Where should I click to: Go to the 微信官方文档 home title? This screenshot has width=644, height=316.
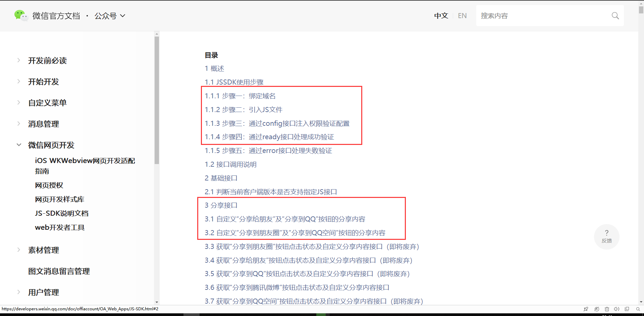tap(56, 16)
